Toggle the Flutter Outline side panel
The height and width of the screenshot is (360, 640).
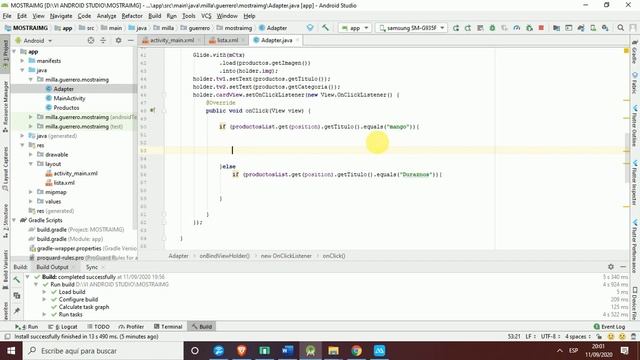(x=635, y=126)
